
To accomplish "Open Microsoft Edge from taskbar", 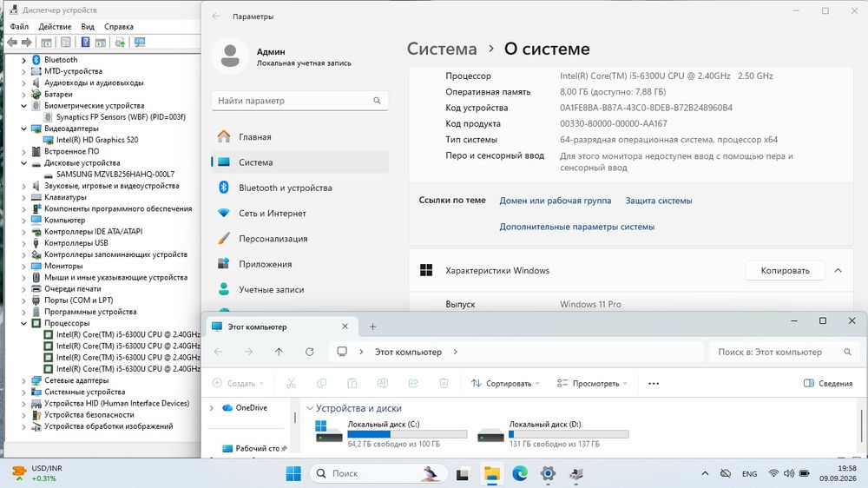I will [x=520, y=473].
